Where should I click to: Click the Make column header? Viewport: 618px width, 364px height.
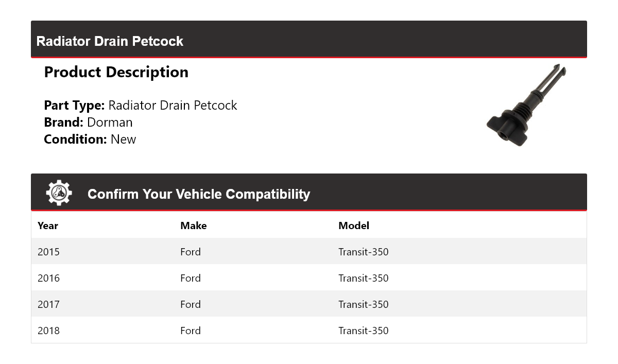[194, 226]
